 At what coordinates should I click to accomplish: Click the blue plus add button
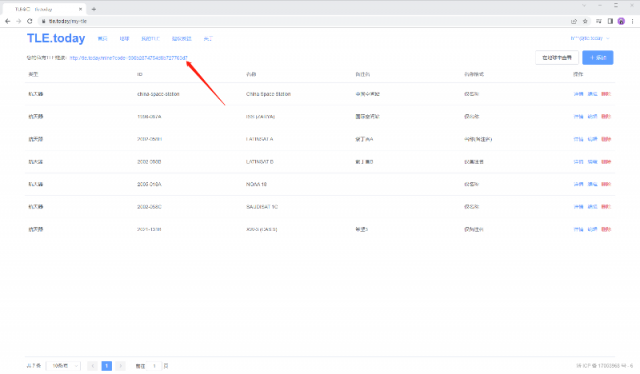pos(598,58)
